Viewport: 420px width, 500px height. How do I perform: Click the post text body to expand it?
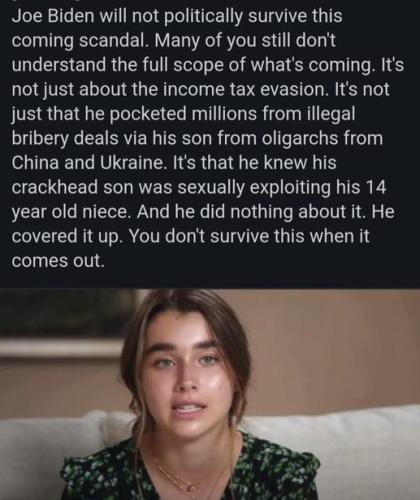207,138
